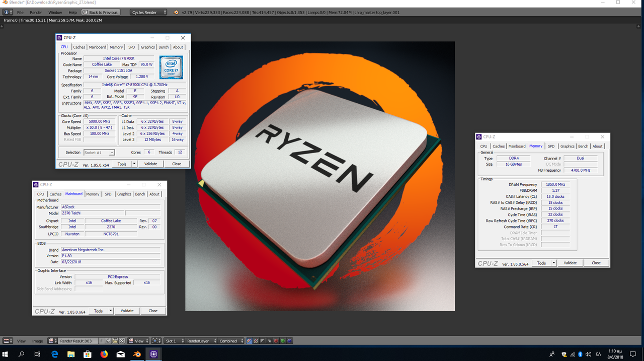Click Blender logo icon in info header

176,12
